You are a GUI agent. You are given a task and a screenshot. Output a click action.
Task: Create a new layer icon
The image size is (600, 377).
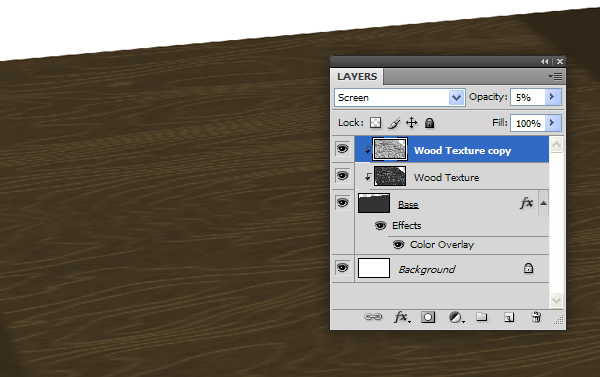pos(509,317)
